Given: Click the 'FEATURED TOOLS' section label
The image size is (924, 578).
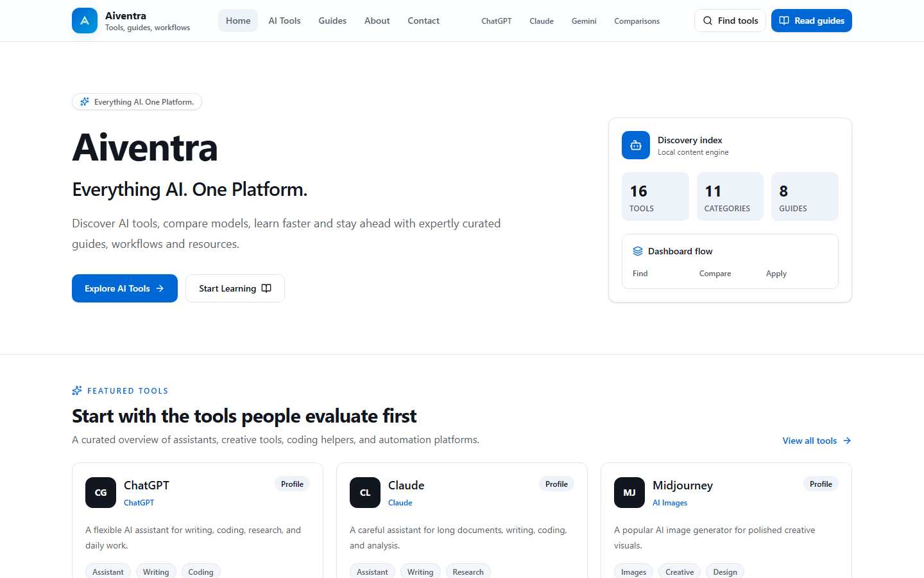Looking at the screenshot, I should (x=128, y=390).
